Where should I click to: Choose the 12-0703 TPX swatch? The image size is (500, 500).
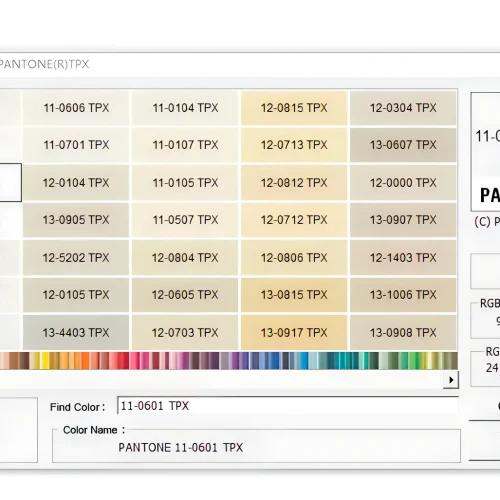click(185, 333)
